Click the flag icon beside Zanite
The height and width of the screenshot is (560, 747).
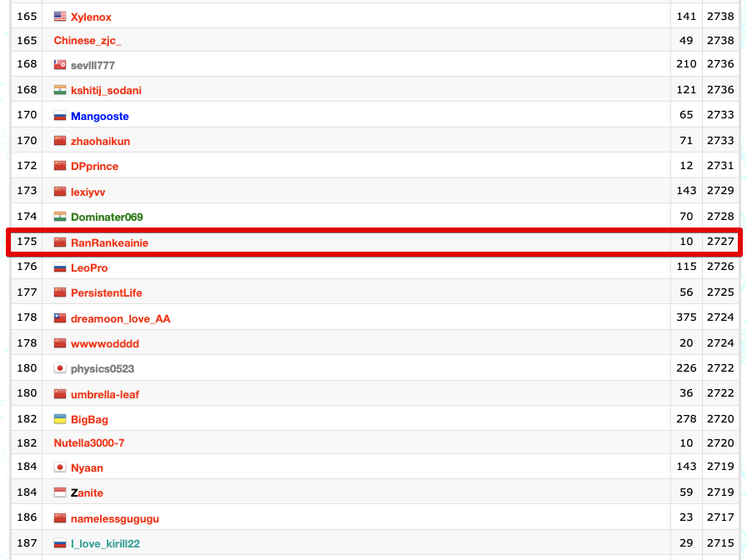point(60,493)
